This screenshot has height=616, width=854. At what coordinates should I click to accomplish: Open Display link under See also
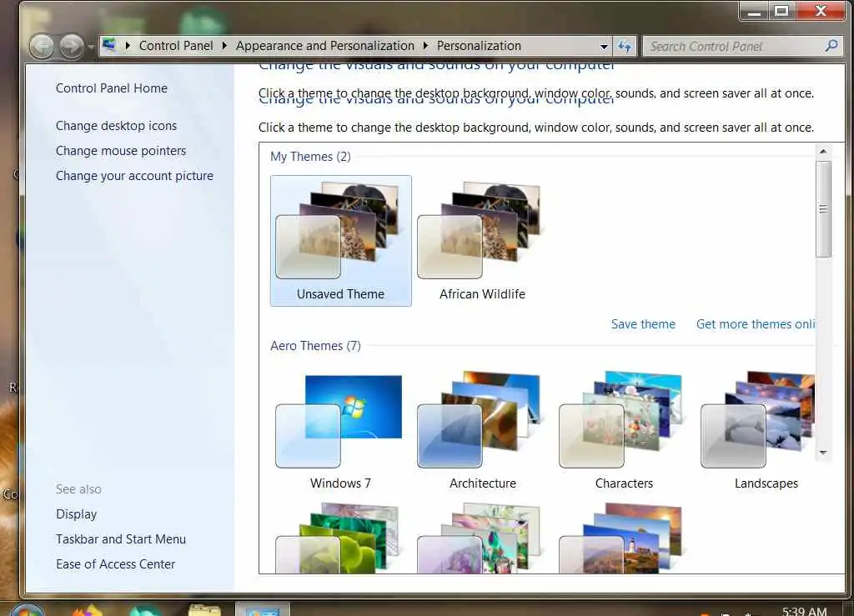pos(76,514)
